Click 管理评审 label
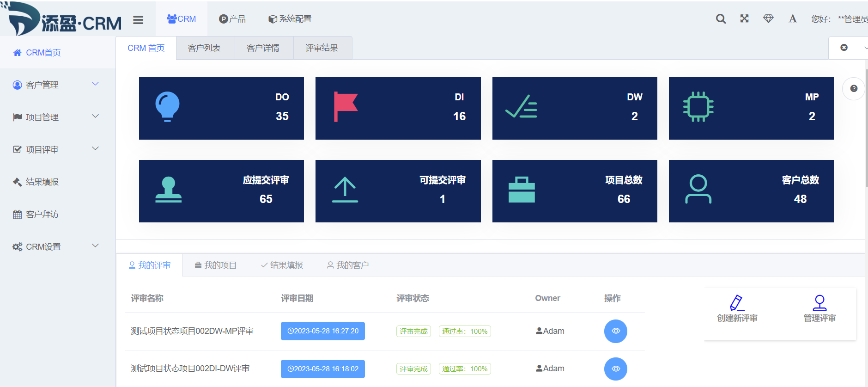The height and width of the screenshot is (387, 868). coord(819,318)
